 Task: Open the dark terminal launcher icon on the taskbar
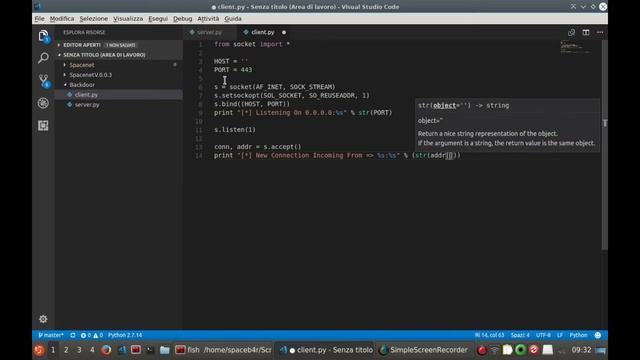click(150, 350)
